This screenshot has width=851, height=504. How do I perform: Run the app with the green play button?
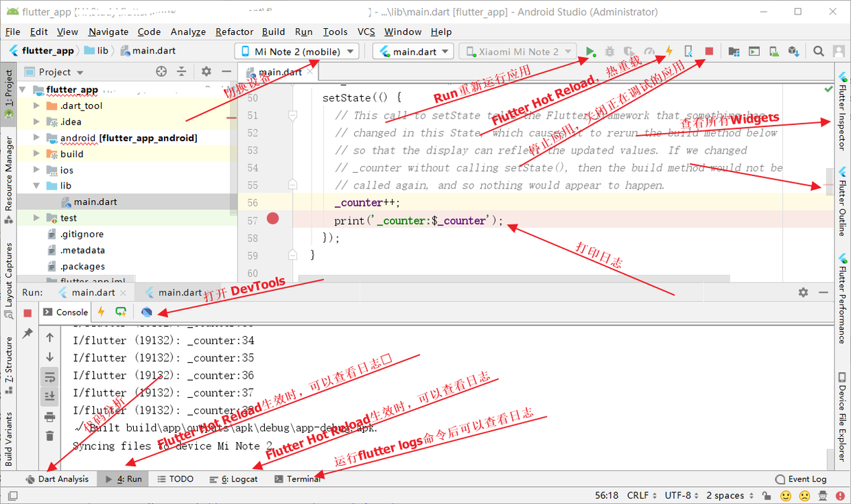[590, 51]
